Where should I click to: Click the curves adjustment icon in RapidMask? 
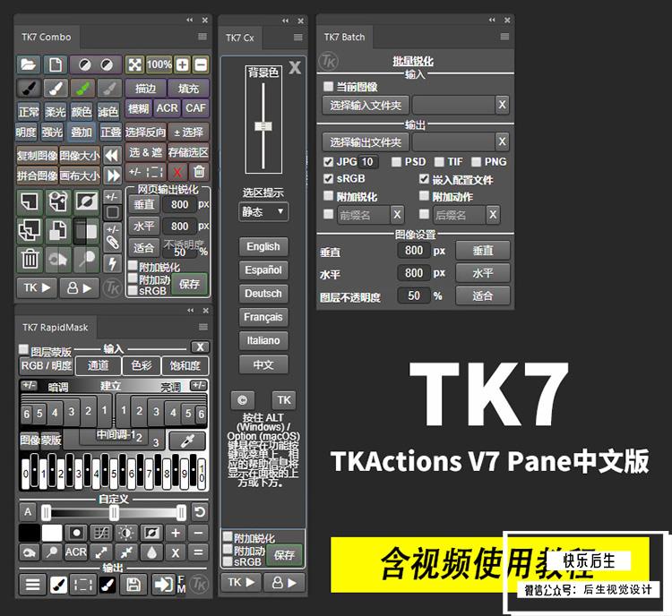click(x=101, y=533)
